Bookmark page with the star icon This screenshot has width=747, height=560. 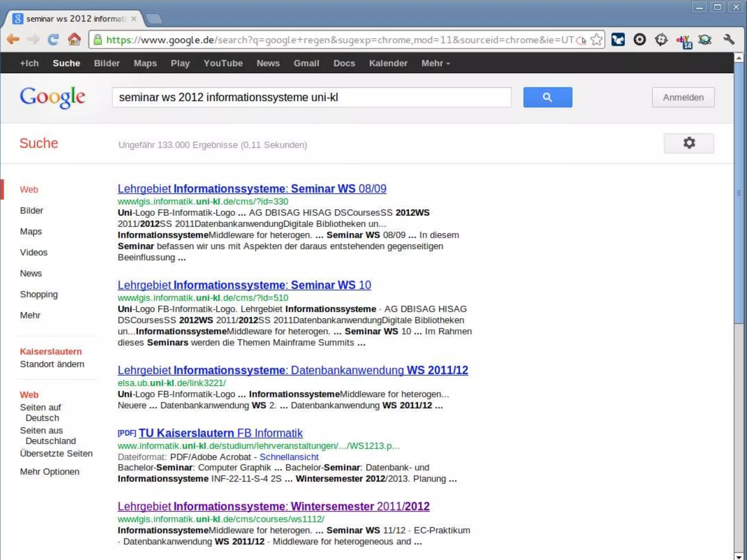(x=596, y=40)
